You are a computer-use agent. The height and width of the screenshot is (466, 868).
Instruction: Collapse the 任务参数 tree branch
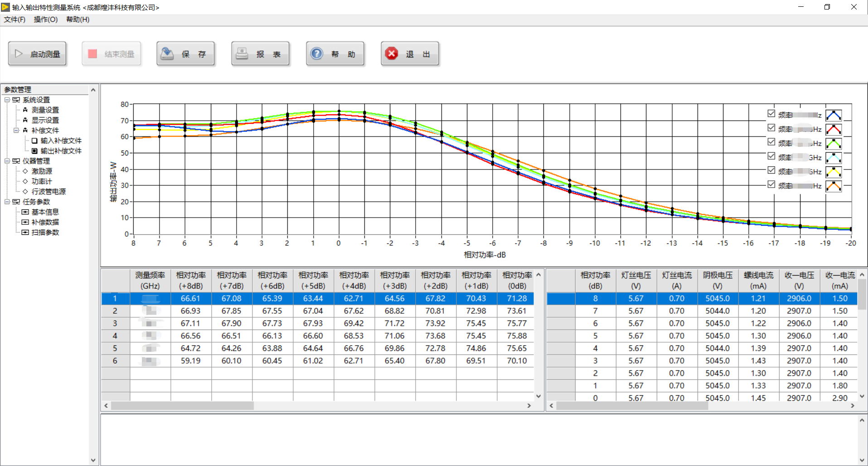[7, 202]
